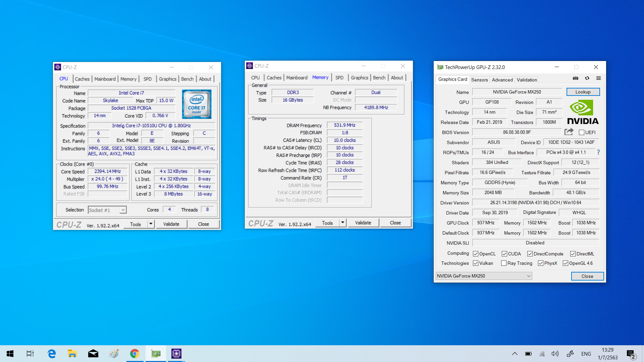Open volume control in tray
The image size is (644, 362).
click(555, 354)
